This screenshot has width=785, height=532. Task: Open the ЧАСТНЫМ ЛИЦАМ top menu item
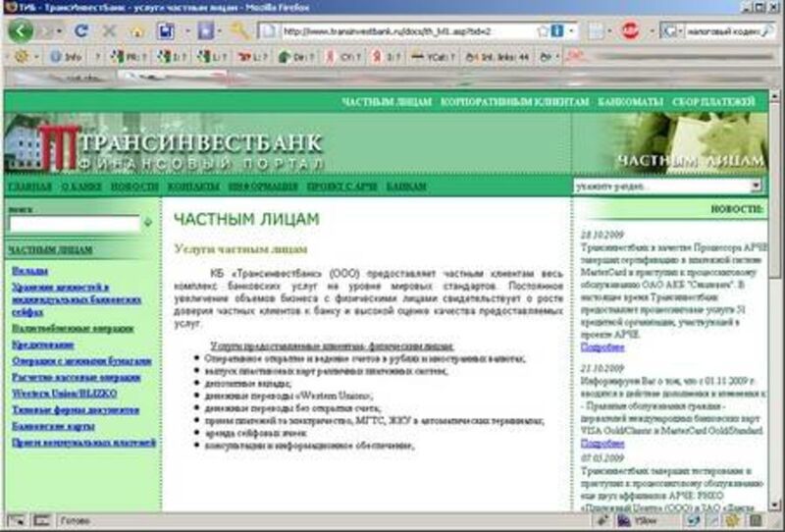(x=387, y=102)
